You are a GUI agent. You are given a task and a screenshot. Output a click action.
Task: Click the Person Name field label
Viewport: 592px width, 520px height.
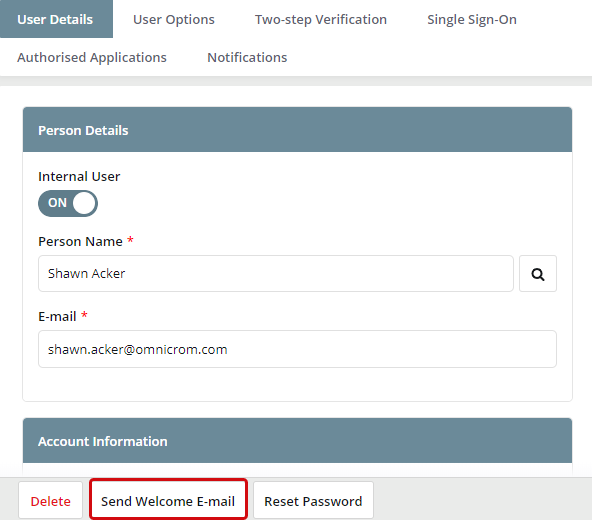click(x=80, y=241)
